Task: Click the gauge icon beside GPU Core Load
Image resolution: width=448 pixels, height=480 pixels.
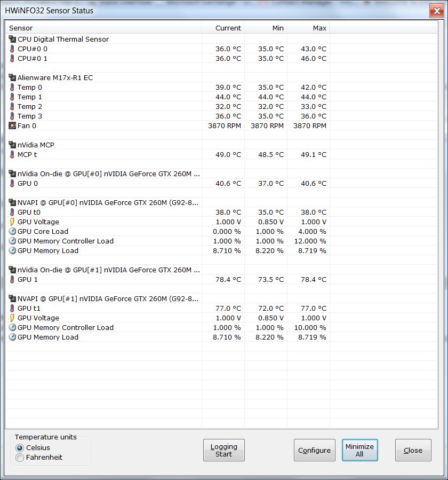Action: point(12,231)
